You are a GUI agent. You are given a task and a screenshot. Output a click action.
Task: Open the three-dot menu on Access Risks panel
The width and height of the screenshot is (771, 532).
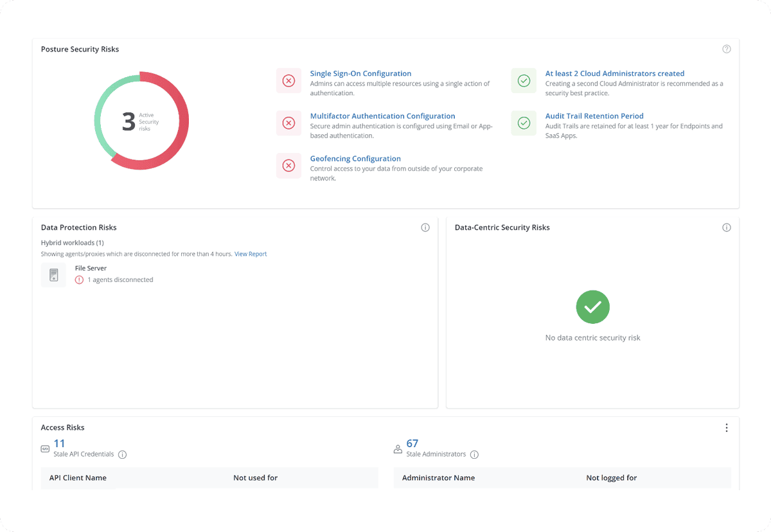(726, 427)
